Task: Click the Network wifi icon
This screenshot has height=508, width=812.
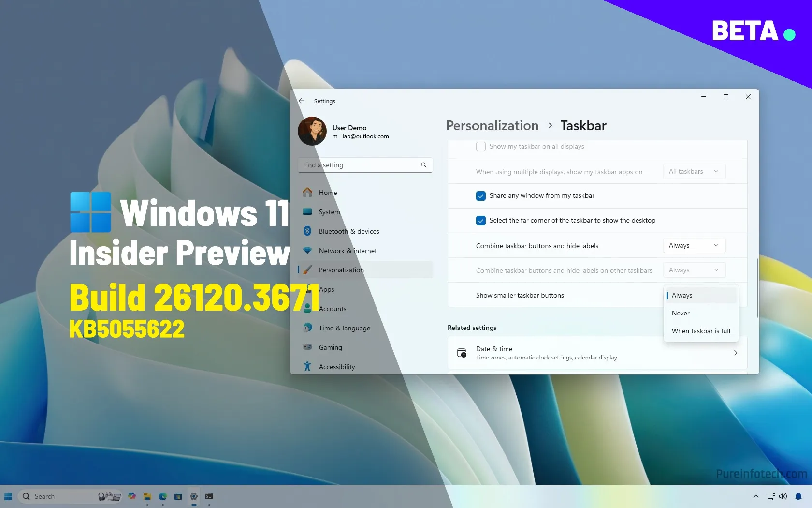Action: (x=307, y=250)
